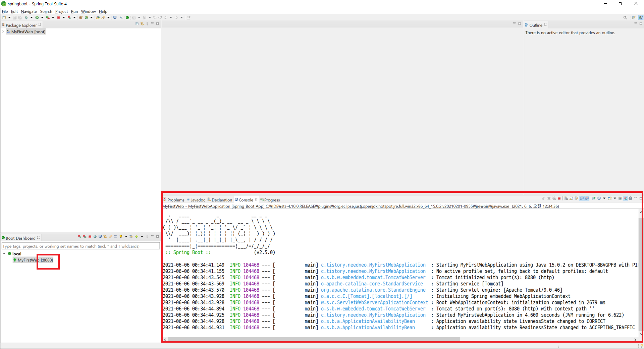Screen dimensions: 644x349
Task: Open Console preferences gear icon
Action: coord(630,198)
